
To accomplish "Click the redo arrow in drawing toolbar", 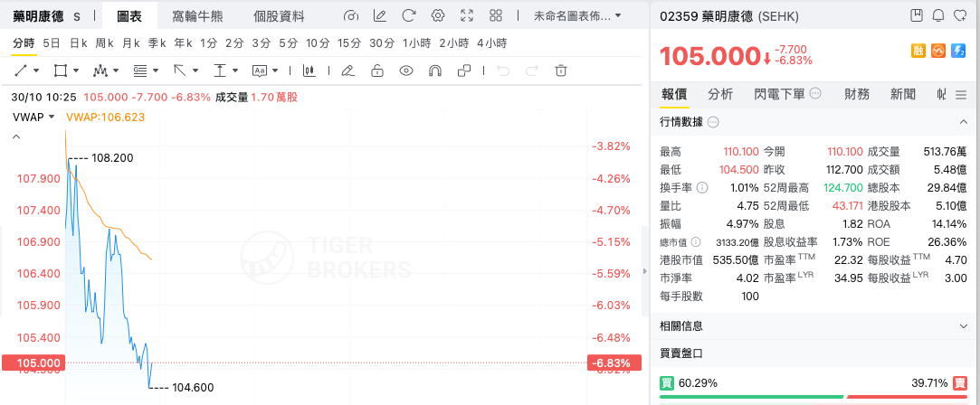I will point(532,71).
